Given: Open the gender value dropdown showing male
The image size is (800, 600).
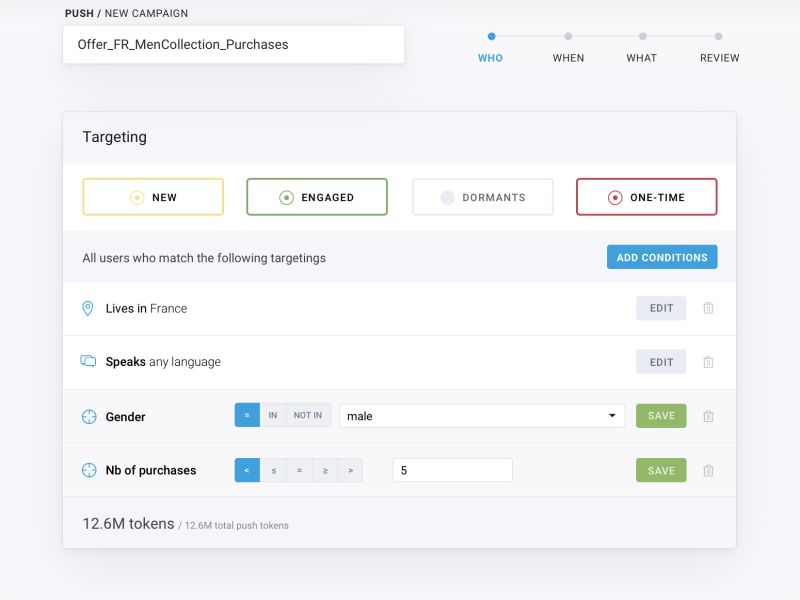Looking at the screenshot, I should (x=480, y=415).
